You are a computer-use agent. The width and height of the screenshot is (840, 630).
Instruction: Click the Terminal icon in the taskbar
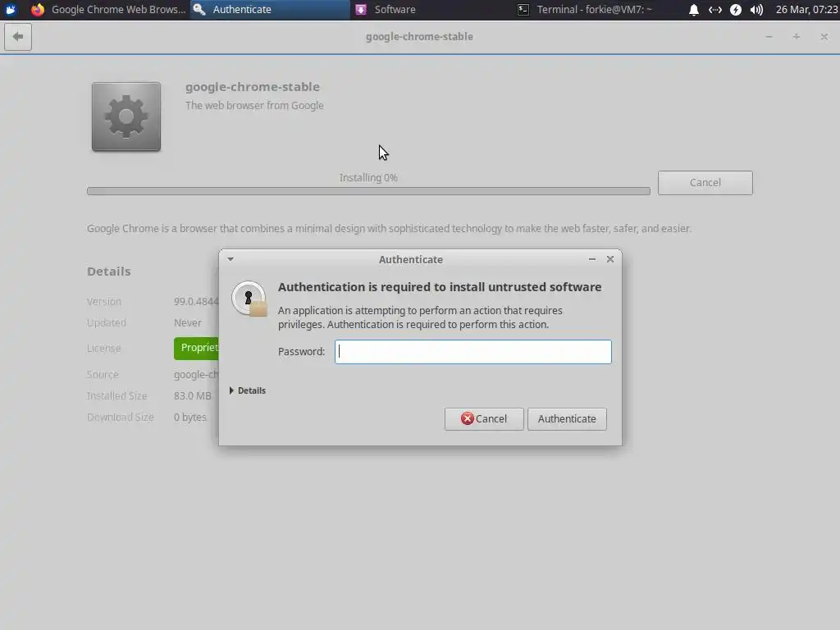[x=523, y=10]
